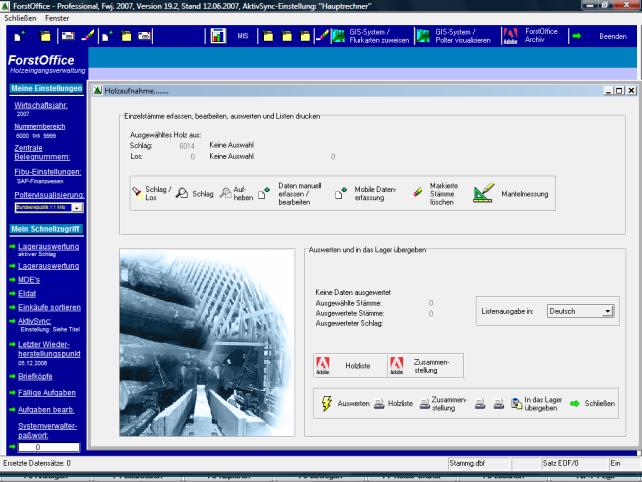This screenshot has height=482, width=642.
Task: Open the Wirtschaftsjahr setting link
Action: coord(41,105)
